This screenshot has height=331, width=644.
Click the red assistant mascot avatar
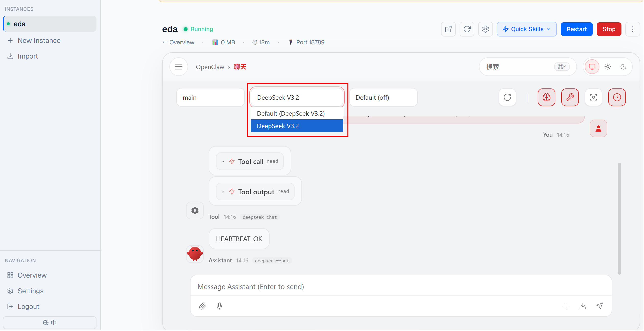pos(195,254)
